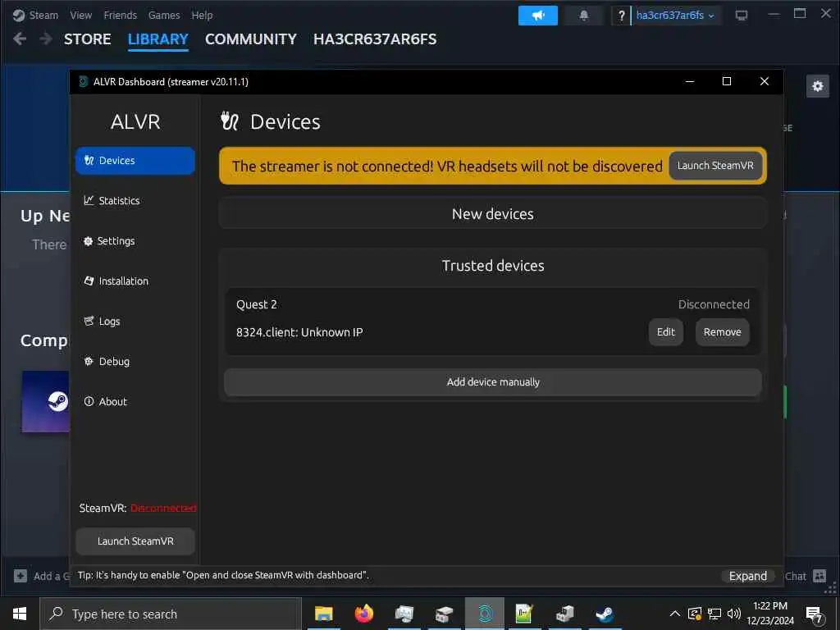This screenshot has width=840, height=630.
Task: Open the HA3CR637AR6FS profile tab
Action: tap(375, 39)
